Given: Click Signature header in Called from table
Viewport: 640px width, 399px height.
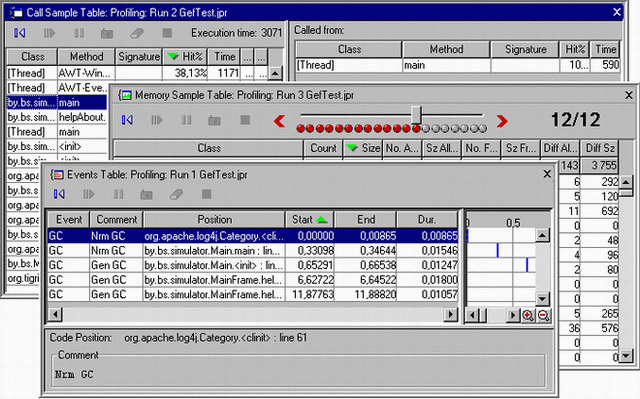Looking at the screenshot, I should [x=525, y=49].
